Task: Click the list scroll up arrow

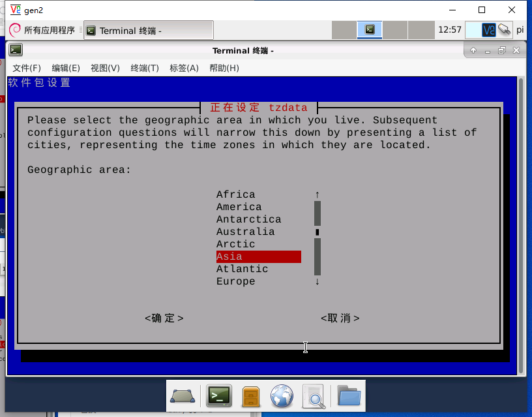Action: [318, 194]
